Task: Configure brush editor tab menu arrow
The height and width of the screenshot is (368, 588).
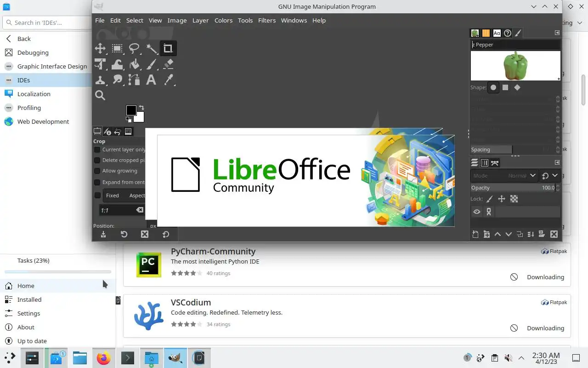Action: pos(557,33)
